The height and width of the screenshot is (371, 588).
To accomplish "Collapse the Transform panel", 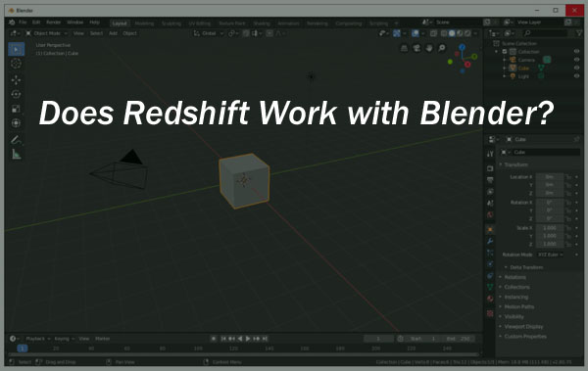I will click(516, 164).
